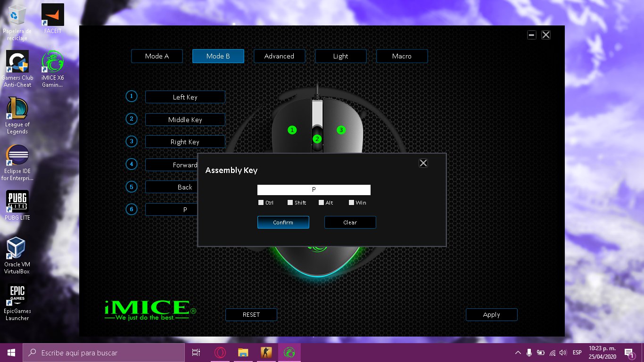Tick the Alt modifier checkbox
Image resolution: width=644 pixels, height=362 pixels.
tap(322, 203)
